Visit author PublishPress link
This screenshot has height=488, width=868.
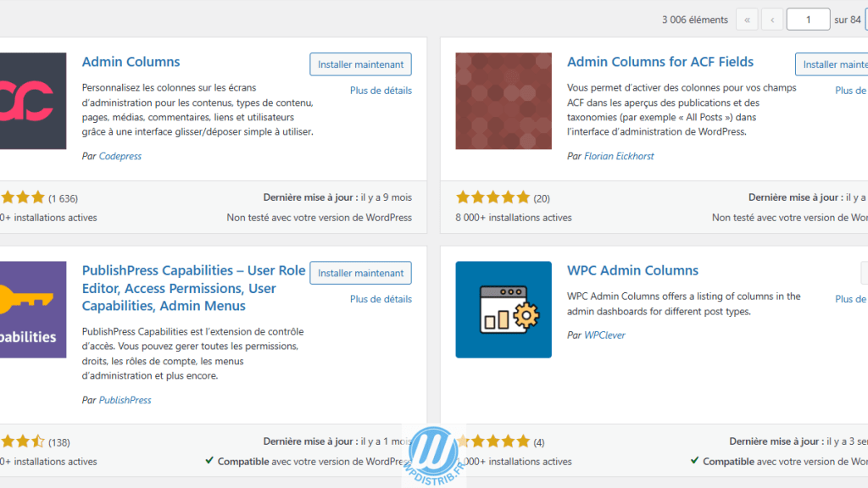(x=125, y=400)
